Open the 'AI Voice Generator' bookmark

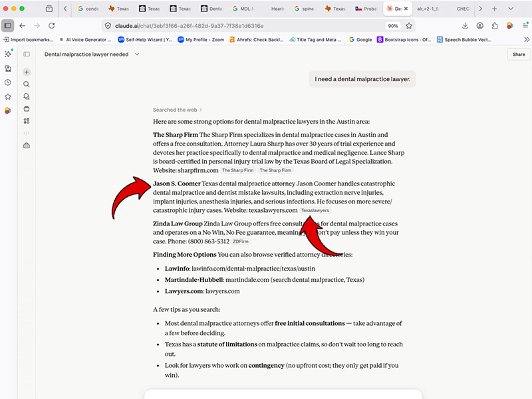click(85, 40)
